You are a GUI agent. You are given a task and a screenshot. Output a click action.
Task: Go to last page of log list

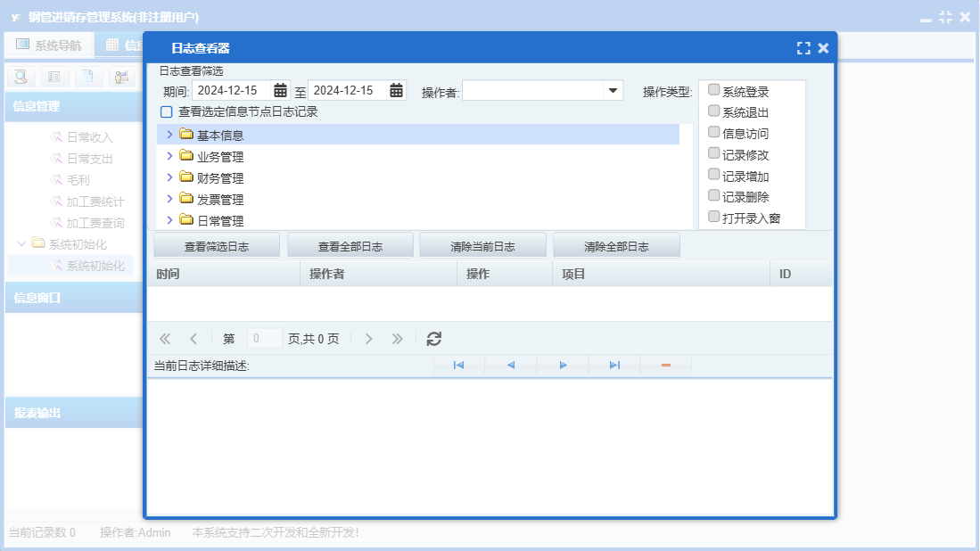pos(398,339)
